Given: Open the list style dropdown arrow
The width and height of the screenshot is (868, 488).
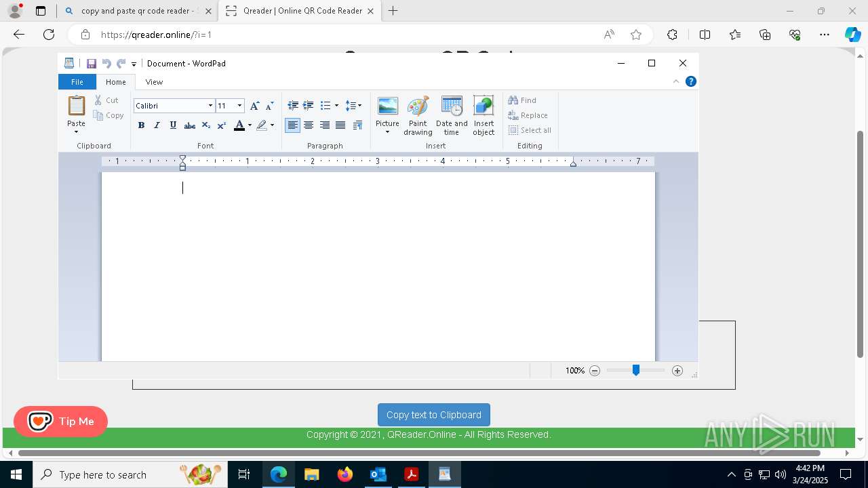Looking at the screenshot, I should tap(336, 106).
